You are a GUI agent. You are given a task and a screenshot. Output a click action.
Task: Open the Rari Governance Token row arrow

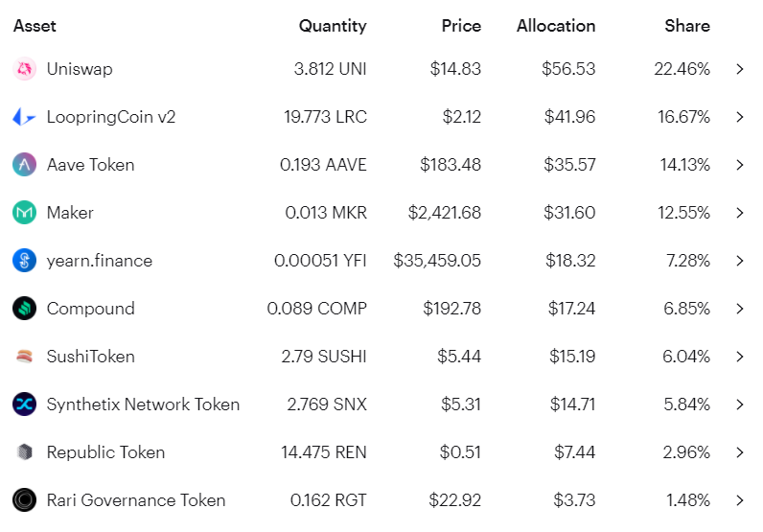click(x=740, y=500)
